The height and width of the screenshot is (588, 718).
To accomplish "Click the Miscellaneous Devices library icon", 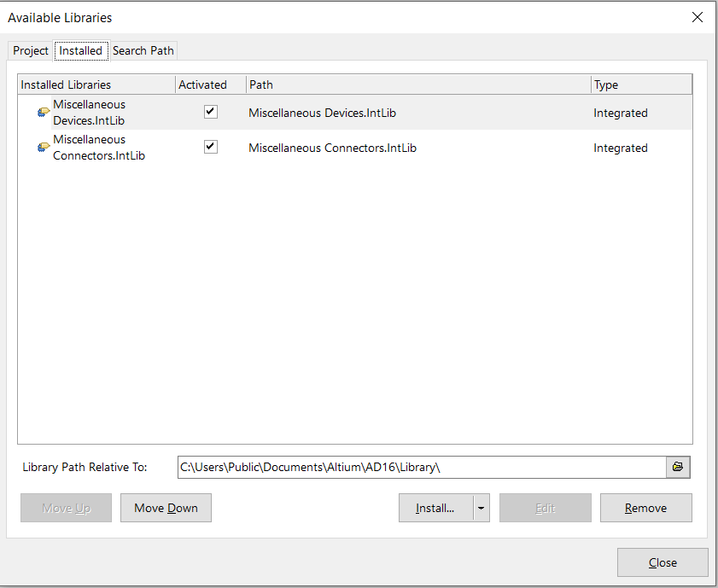I will (x=44, y=113).
